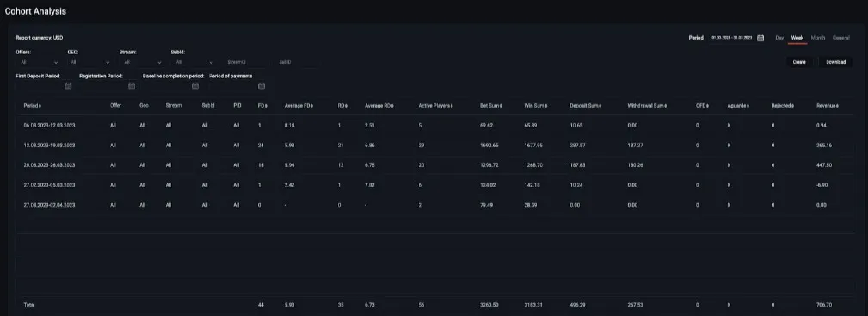Click the Period date range field

click(732, 38)
